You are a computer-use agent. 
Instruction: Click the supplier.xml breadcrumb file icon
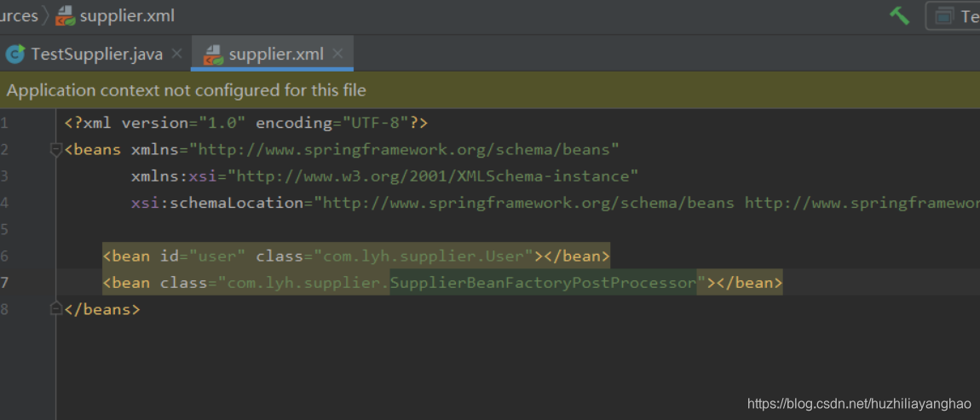tap(65, 15)
